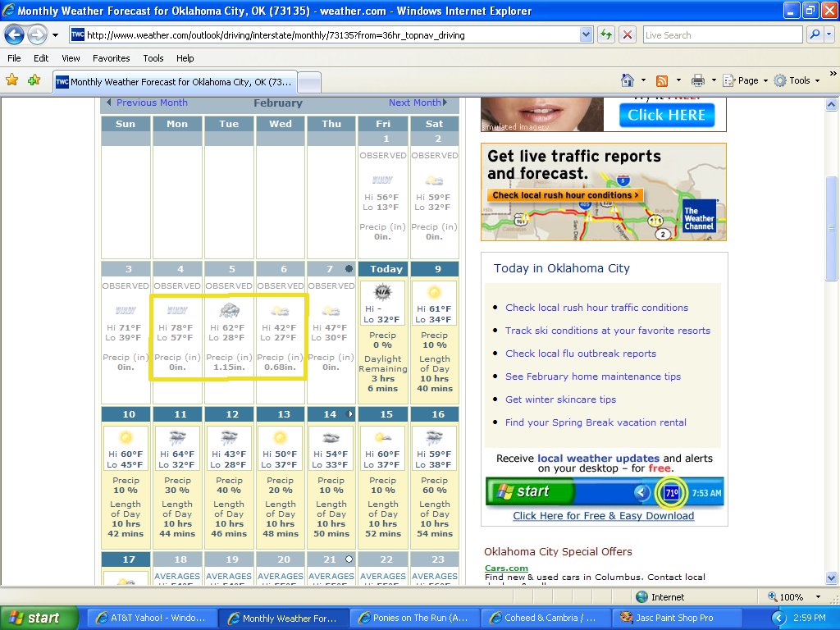Expand the address bar URL dropdown
Image resolution: width=840 pixels, height=630 pixels.
586,35
